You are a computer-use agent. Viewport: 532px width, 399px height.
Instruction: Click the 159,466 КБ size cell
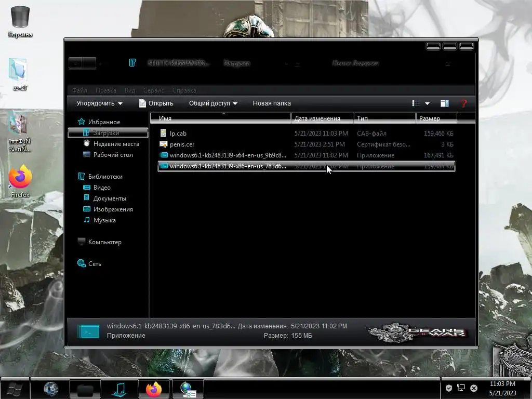(x=438, y=134)
